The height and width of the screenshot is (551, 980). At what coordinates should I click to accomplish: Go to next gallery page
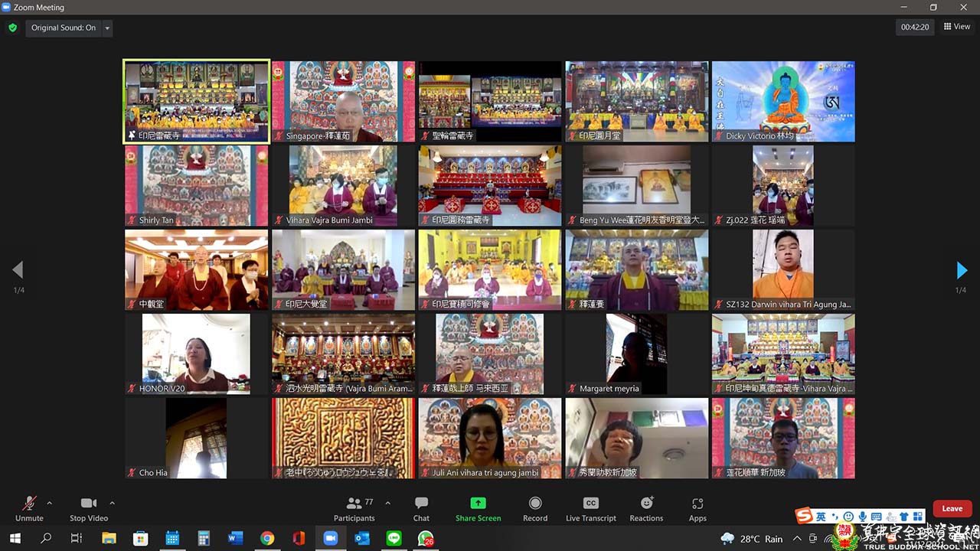coord(962,270)
